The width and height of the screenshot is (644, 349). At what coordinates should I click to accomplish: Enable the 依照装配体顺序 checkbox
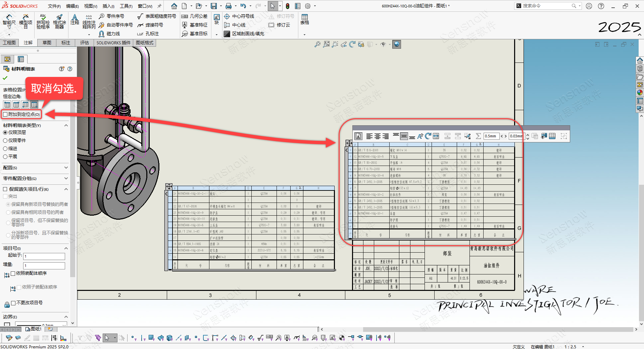point(13,273)
